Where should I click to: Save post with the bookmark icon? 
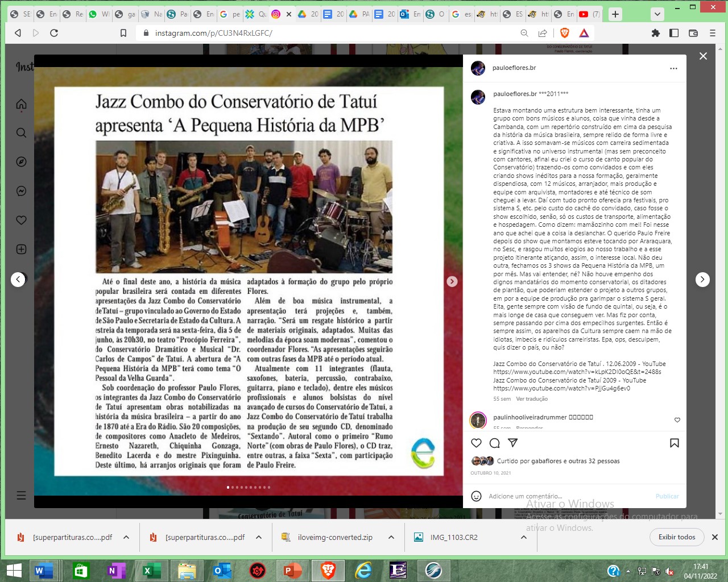click(674, 443)
